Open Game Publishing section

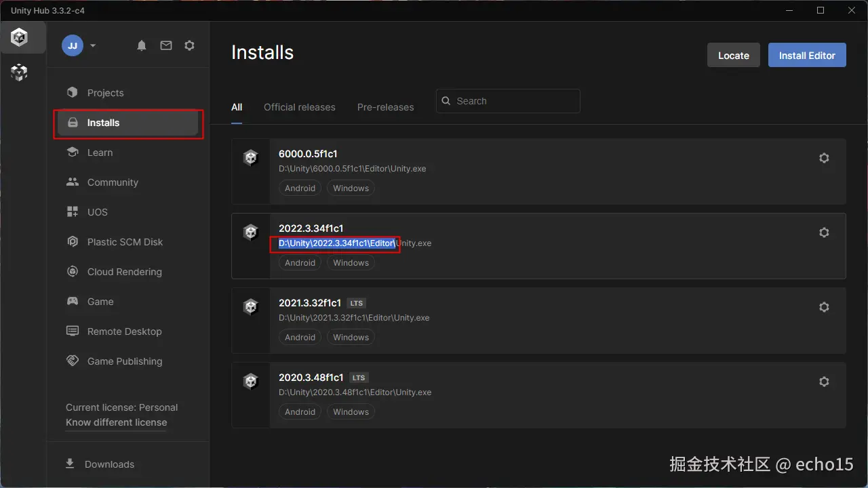(128, 361)
